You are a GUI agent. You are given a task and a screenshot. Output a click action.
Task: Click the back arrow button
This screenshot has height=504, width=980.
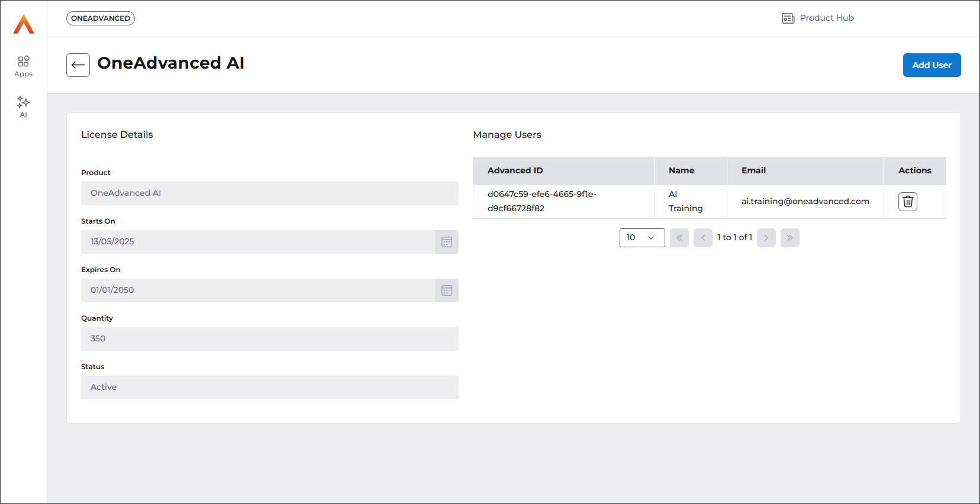pyautogui.click(x=78, y=65)
